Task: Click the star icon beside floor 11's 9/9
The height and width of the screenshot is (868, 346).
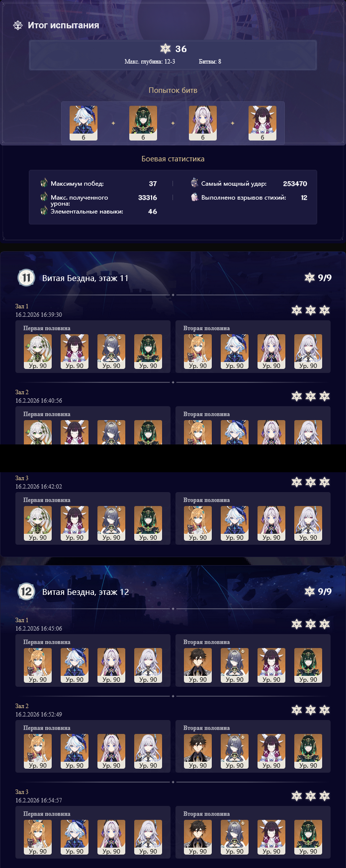Action: coord(310,277)
